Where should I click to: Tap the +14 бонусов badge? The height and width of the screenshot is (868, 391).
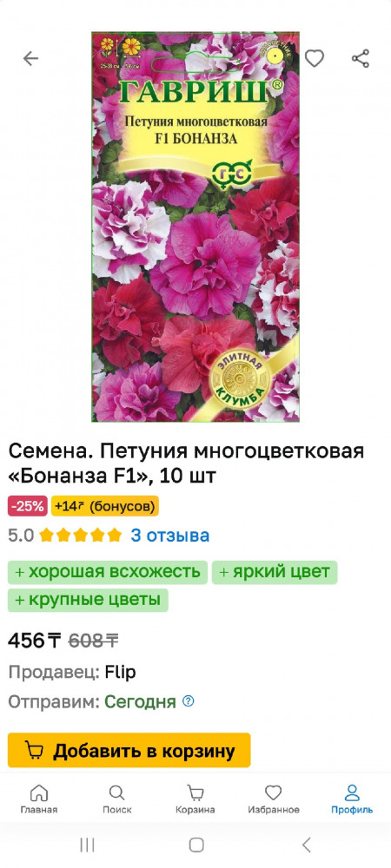104,505
